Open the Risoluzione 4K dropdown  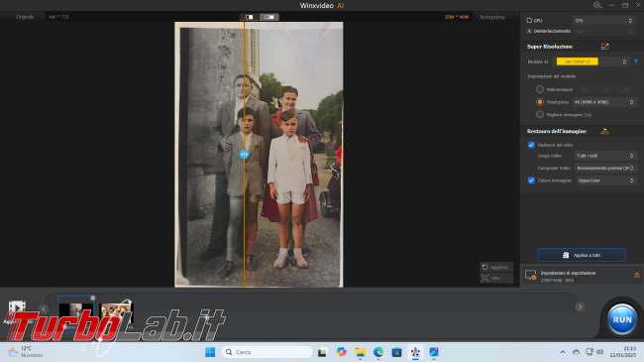point(604,102)
